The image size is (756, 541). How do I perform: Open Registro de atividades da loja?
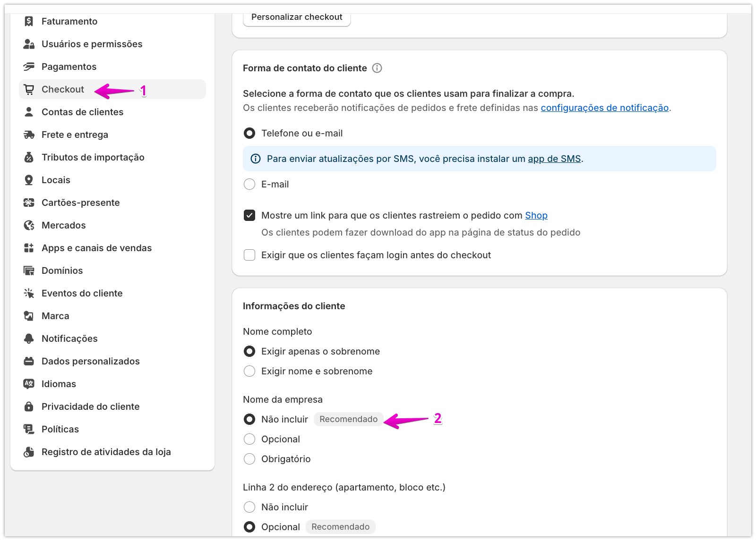[106, 452]
